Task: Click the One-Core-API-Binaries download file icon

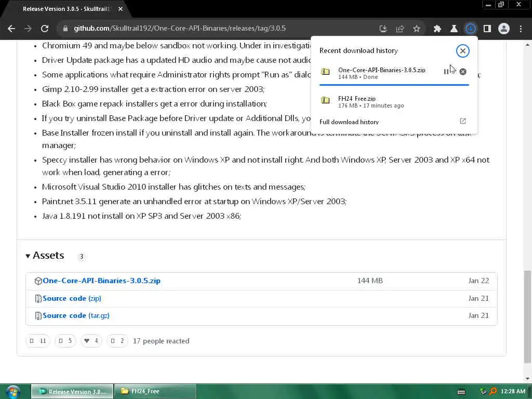Action: pos(325,72)
